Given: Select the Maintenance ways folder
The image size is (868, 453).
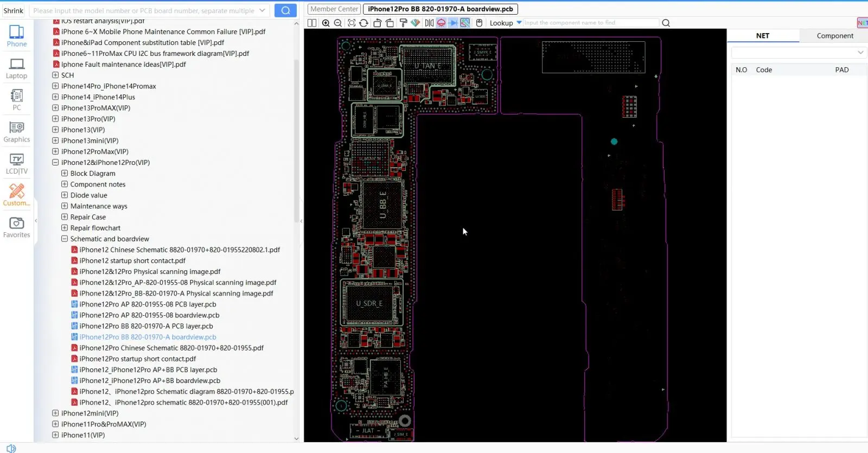Looking at the screenshot, I should 99,206.
